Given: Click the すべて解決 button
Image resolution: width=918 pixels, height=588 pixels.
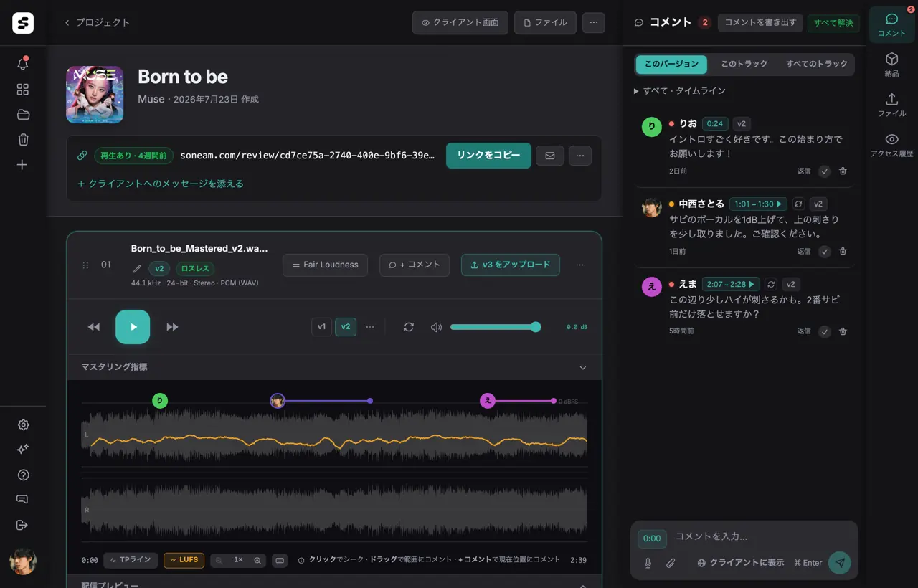Looking at the screenshot, I should pyautogui.click(x=833, y=23).
